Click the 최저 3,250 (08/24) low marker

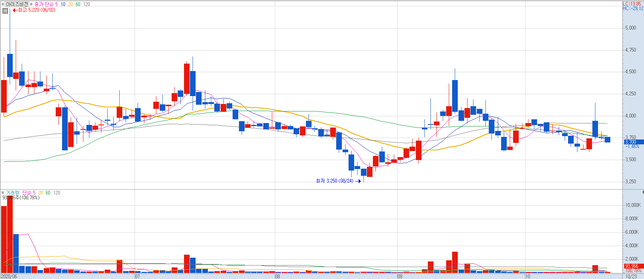click(338, 181)
